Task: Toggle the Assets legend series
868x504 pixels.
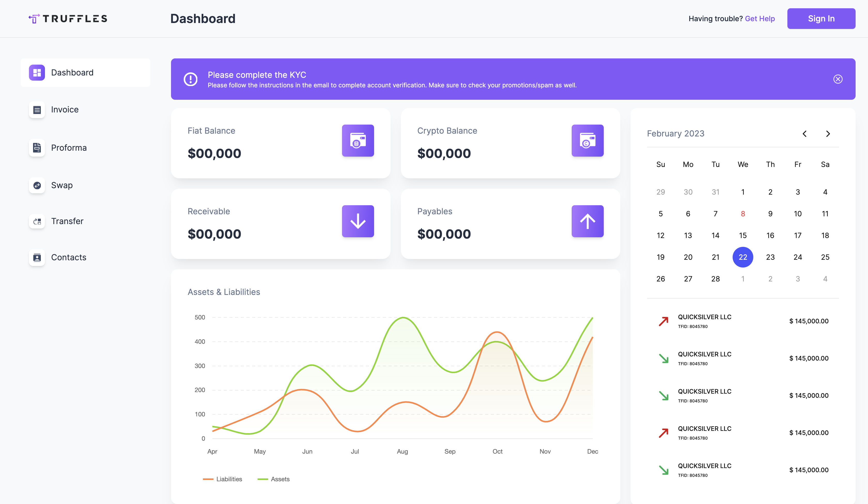Action: tap(274, 479)
